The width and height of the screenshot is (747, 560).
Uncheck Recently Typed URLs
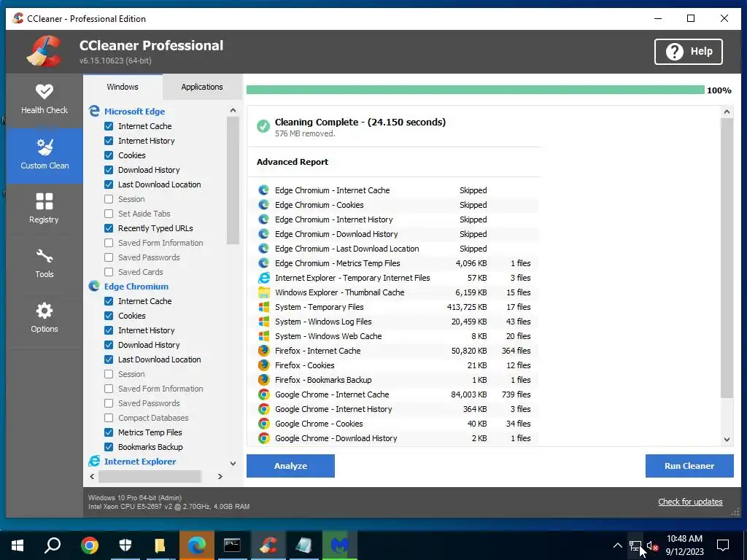click(109, 228)
